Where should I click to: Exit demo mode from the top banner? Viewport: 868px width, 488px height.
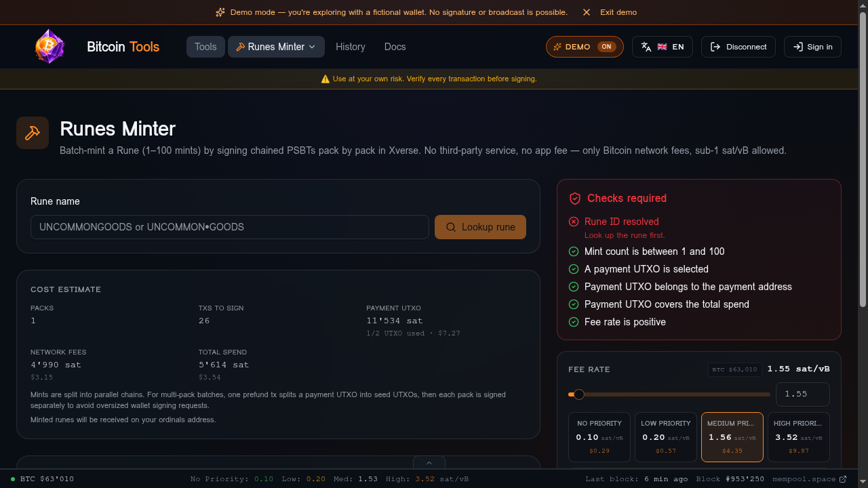(610, 12)
